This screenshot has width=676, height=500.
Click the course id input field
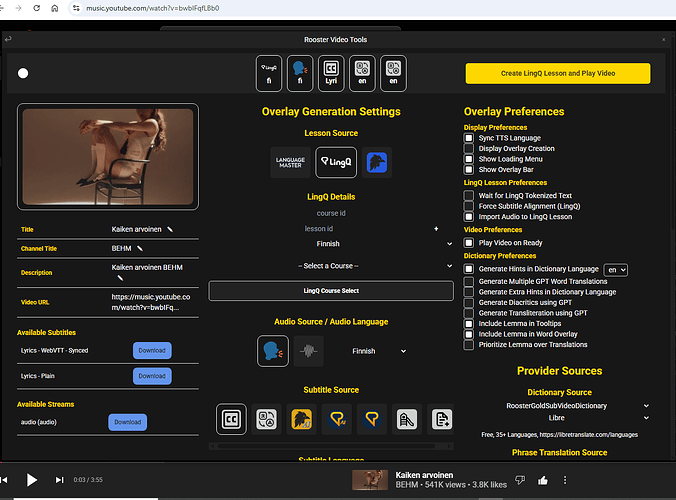click(331, 213)
